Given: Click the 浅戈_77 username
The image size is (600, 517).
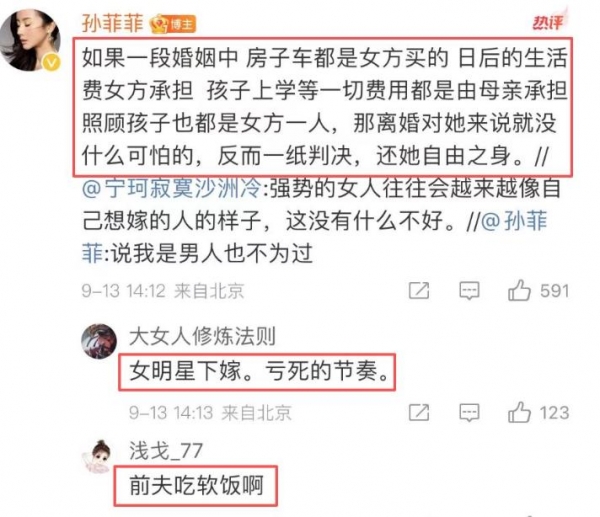Looking at the screenshot, I should (x=166, y=450).
